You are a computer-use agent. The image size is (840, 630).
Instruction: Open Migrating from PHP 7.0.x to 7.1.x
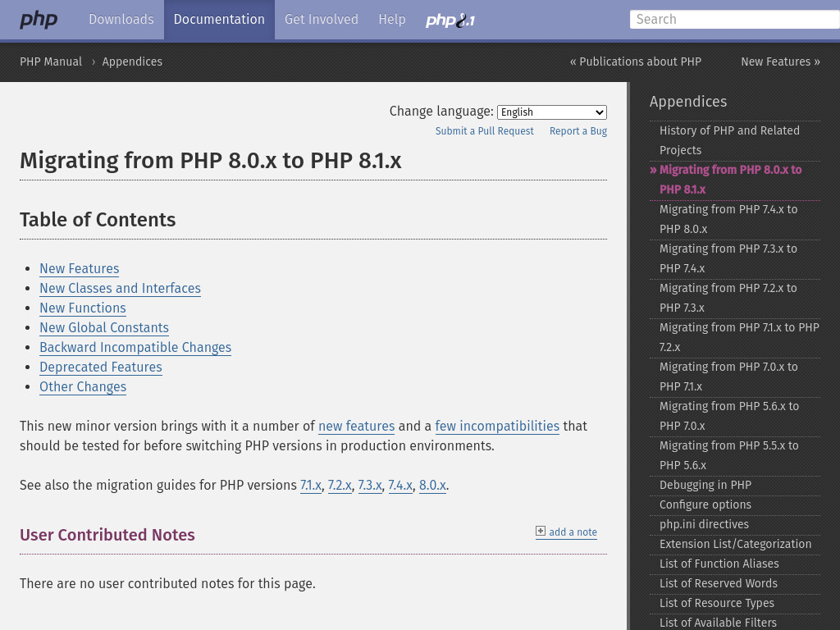tap(734, 377)
